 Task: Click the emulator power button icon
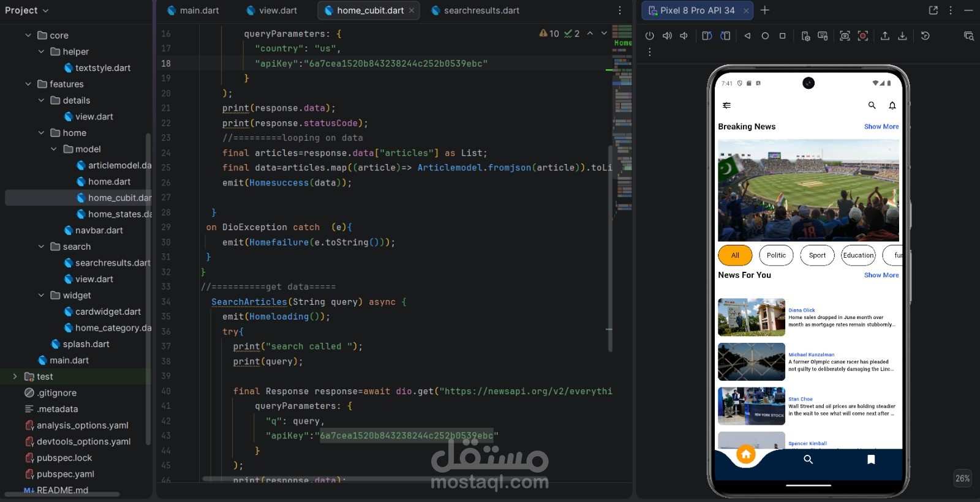(650, 36)
